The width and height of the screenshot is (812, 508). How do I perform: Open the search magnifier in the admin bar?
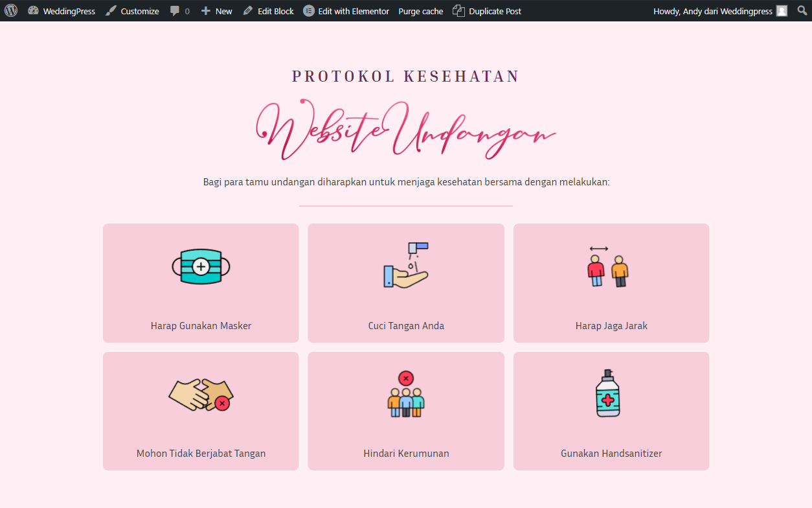click(802, 11)
